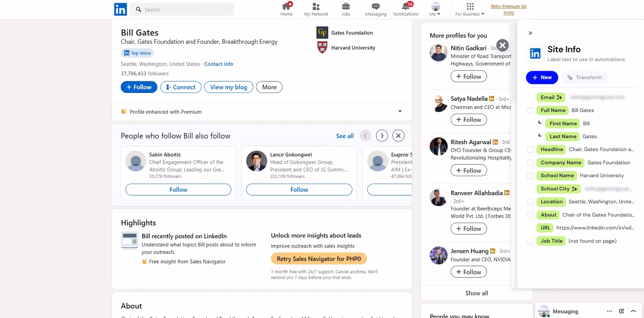The height and width of the screenshot is (318, 644).
Task: Open Jensen Huang's profile picture
Action: click(439, 255)
